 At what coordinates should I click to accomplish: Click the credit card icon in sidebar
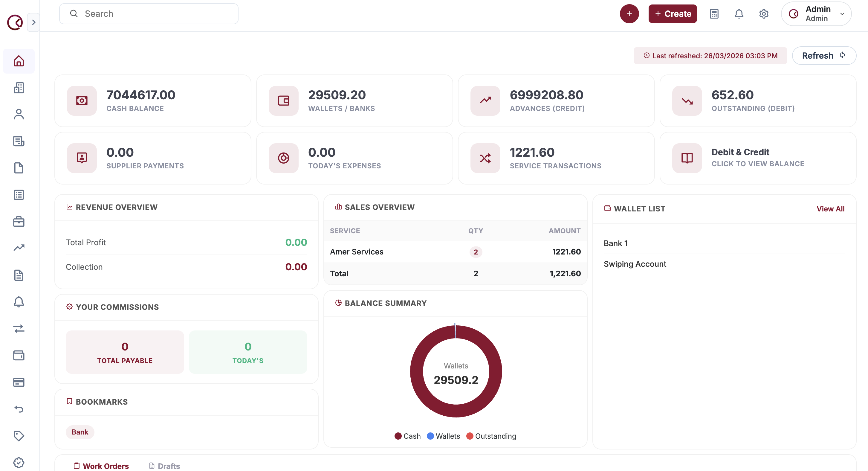click(19, 382)
